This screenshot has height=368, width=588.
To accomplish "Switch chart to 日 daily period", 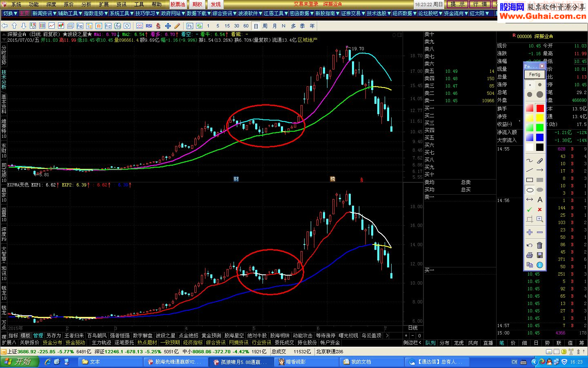I will coord(256,26).
